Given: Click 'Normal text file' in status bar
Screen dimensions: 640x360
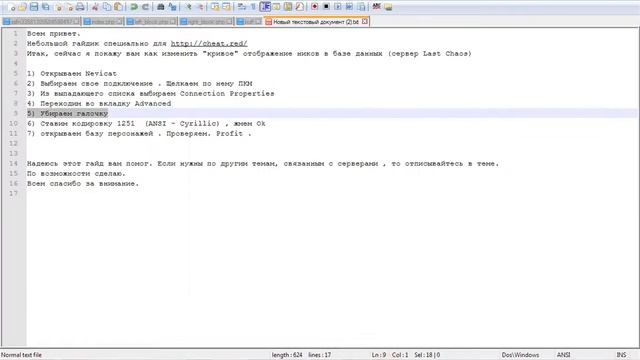Looking at the screenshot, I should click(x=21, y=355).
